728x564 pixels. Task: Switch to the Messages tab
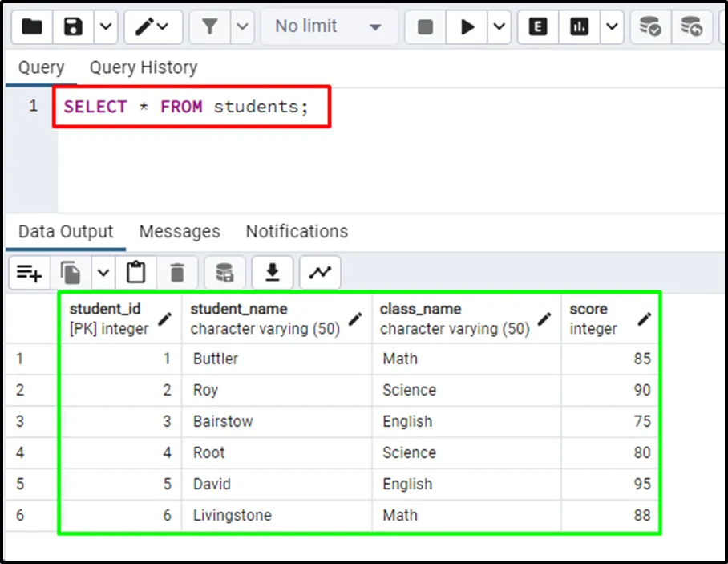pos(180,232)
